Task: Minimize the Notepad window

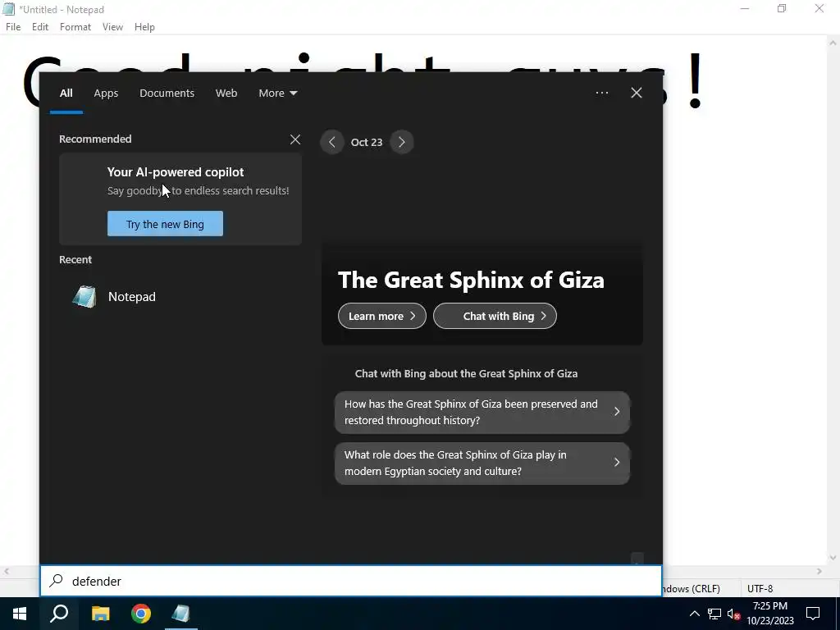Action: tap(745, 8)
